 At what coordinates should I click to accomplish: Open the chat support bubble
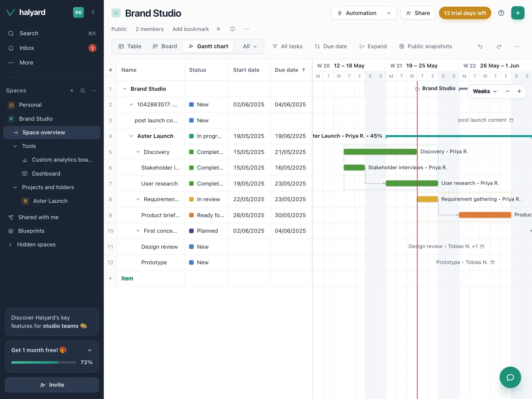[510, 377]
